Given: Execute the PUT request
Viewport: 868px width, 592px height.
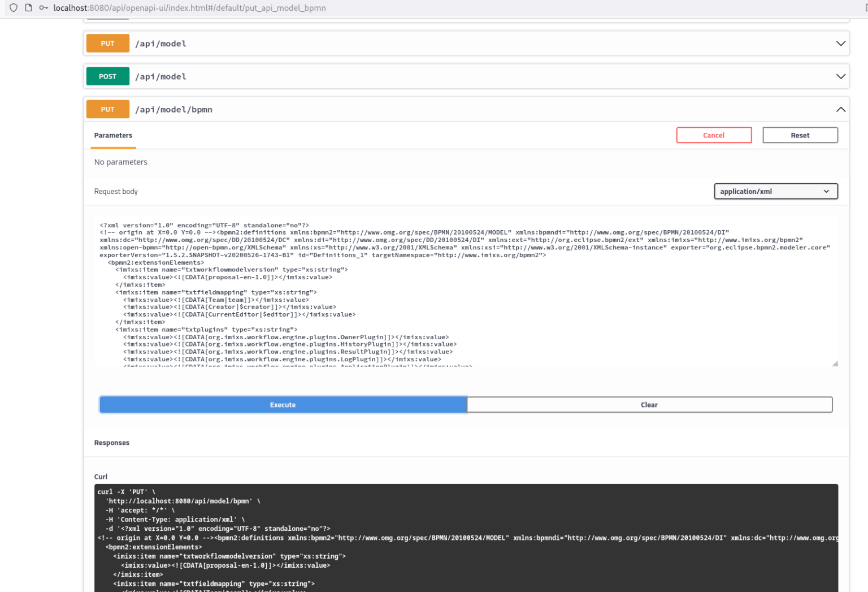Looking at the screenshot, I should click(x=283, y=404).
